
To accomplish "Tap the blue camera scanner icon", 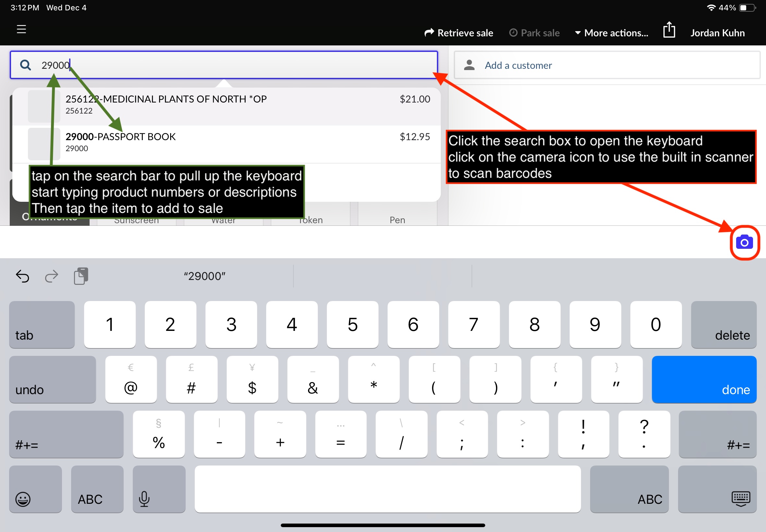I will coord(744,242).
